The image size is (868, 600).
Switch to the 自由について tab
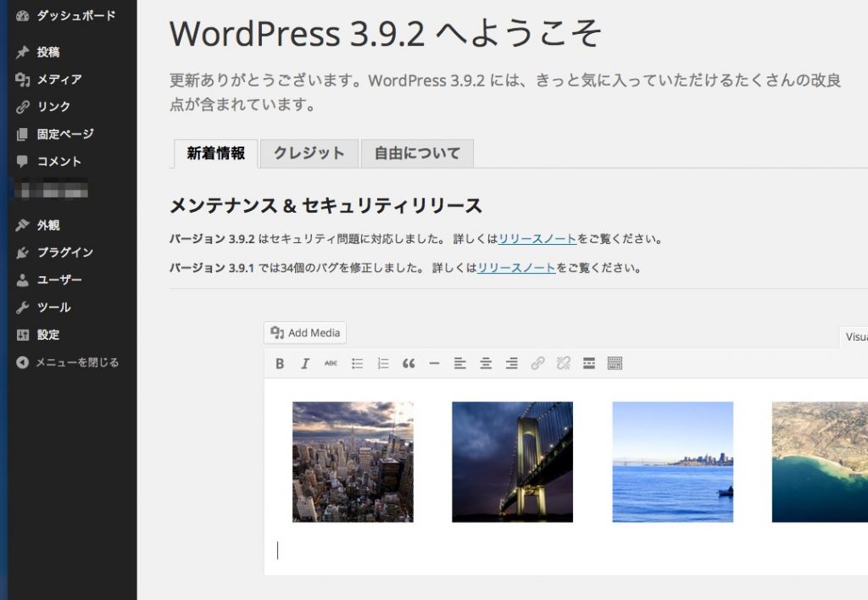click(x=417, y=153)
